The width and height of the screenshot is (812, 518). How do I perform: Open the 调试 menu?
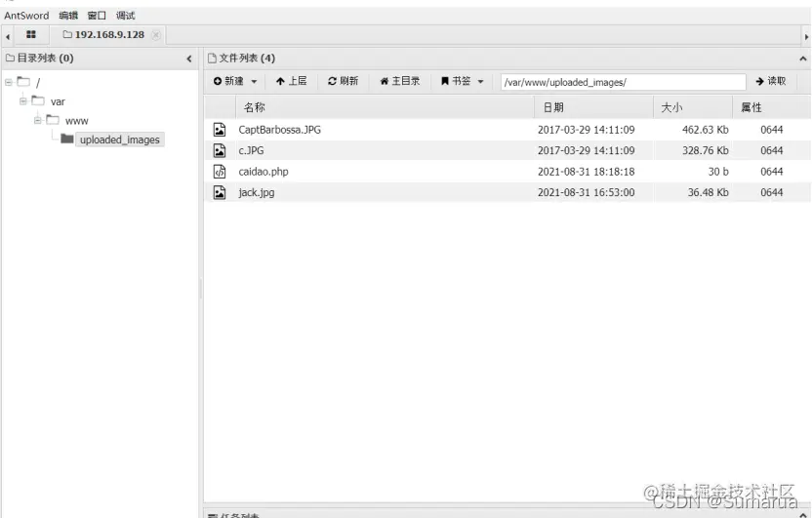pyautogui.click(x=125, y=16)
